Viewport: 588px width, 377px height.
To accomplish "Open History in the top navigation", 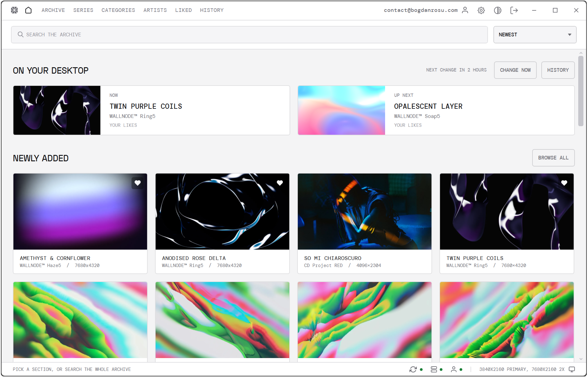I will pos(212,10).
